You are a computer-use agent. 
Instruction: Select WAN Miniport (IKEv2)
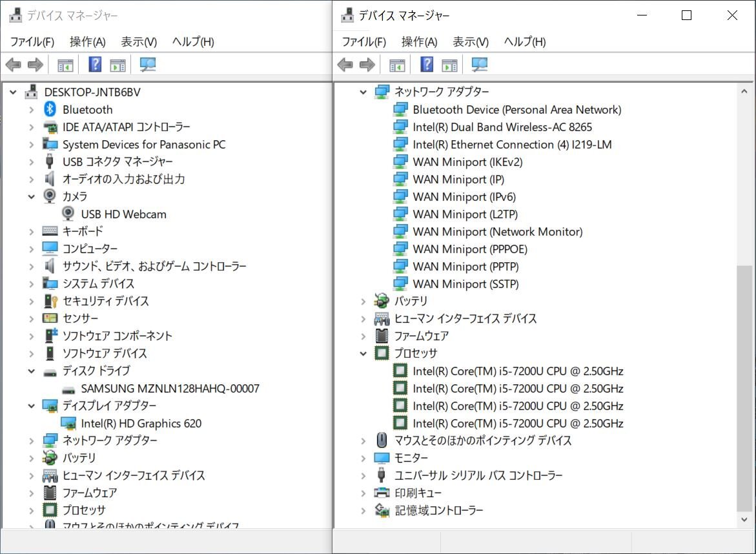coord(467,162)
